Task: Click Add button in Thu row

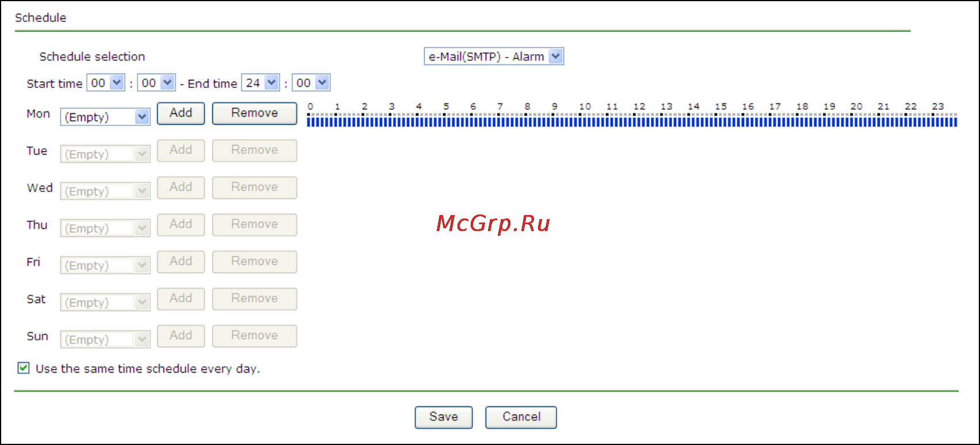Action: pos(181,224)
